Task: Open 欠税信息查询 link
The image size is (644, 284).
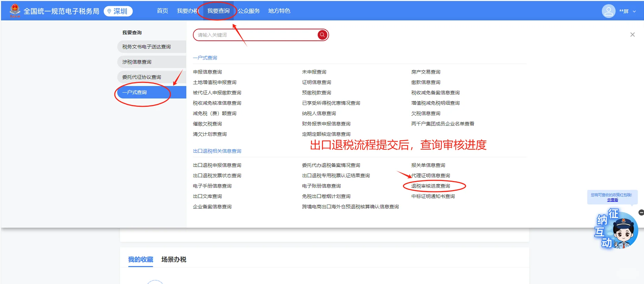Action: pyautogui.click(x=426, y=113)
